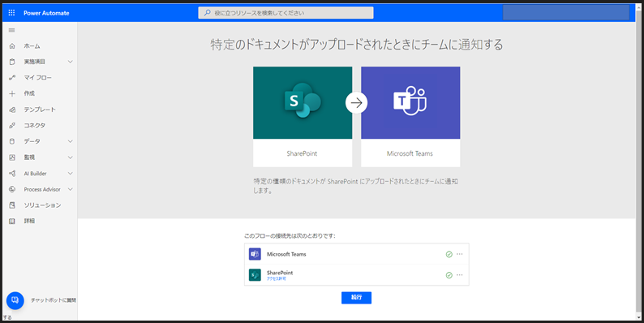Click the アクセス許可 link under SharePoint
The width and height of the screenshot is (644, 323).
click(x=277, y=279)
